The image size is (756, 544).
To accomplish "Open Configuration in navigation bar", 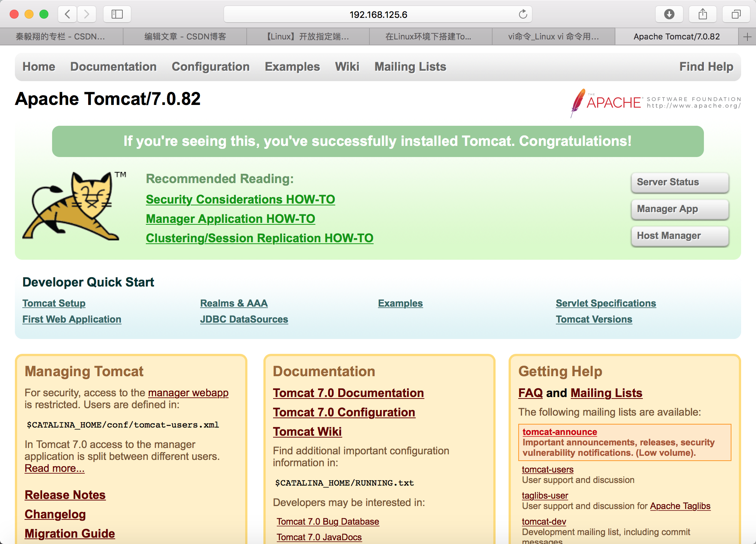I will (211, 67).
